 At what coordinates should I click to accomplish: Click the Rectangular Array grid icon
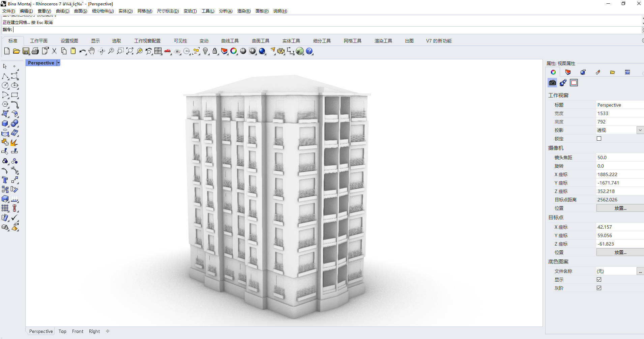(x=5, y=208)
